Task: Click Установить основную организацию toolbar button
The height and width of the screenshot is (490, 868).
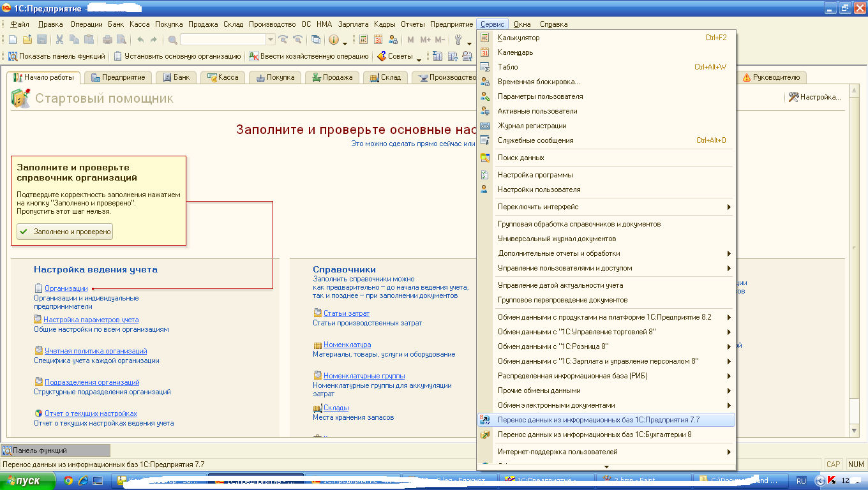Action: click(x=177, y=56)
